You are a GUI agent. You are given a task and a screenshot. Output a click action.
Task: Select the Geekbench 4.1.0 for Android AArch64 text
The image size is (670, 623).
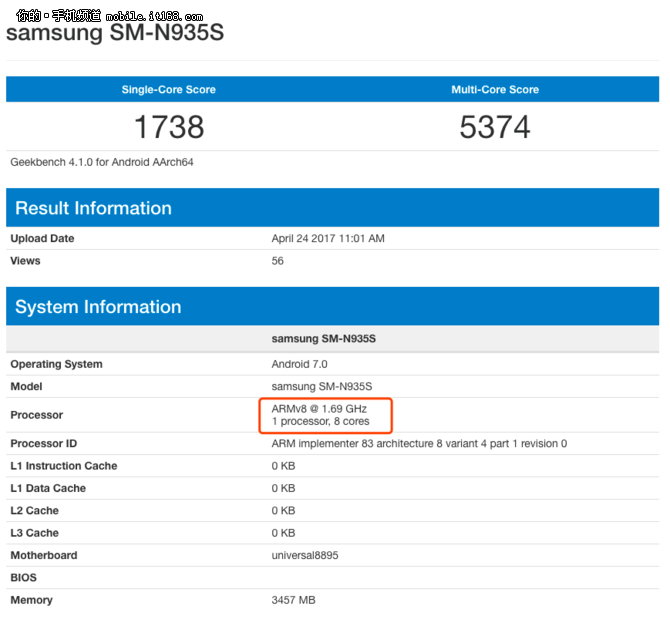102,162
